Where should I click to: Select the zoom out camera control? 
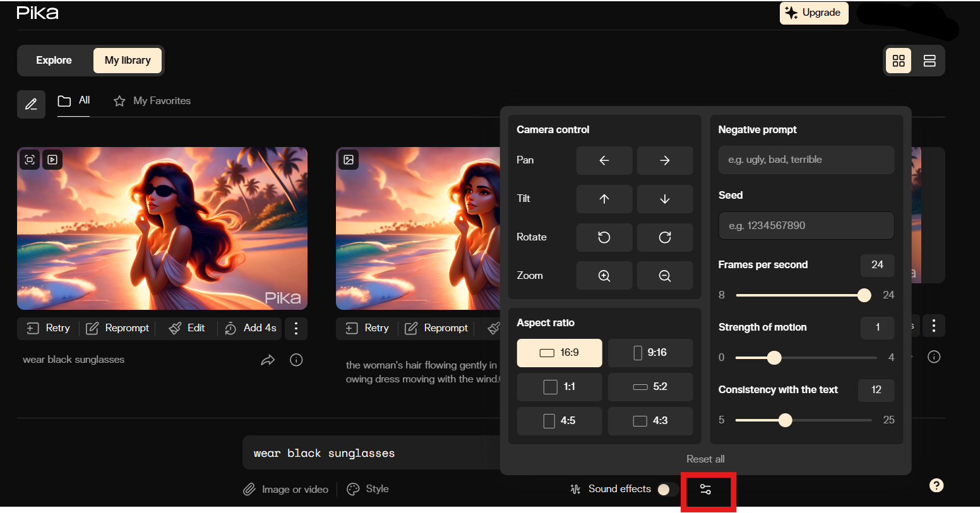664,276
